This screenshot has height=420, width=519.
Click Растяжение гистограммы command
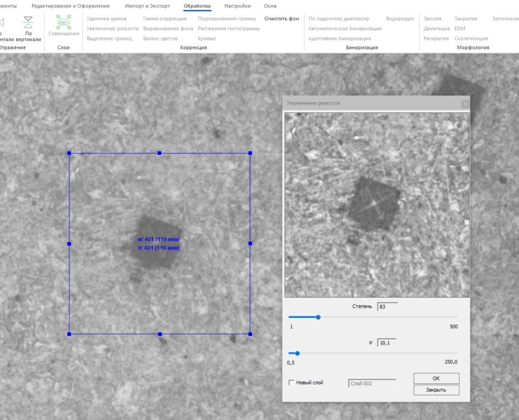click(228, 28)
